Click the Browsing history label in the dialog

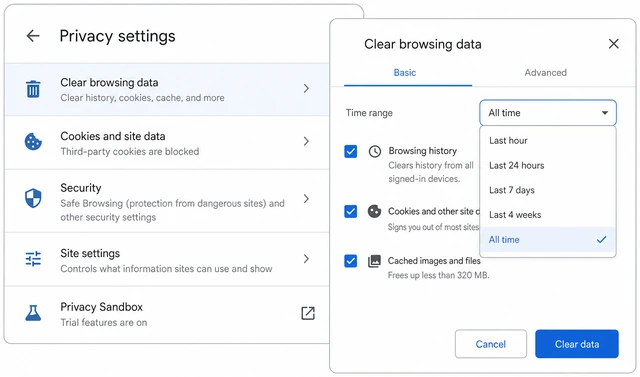[x=422, y=151]
